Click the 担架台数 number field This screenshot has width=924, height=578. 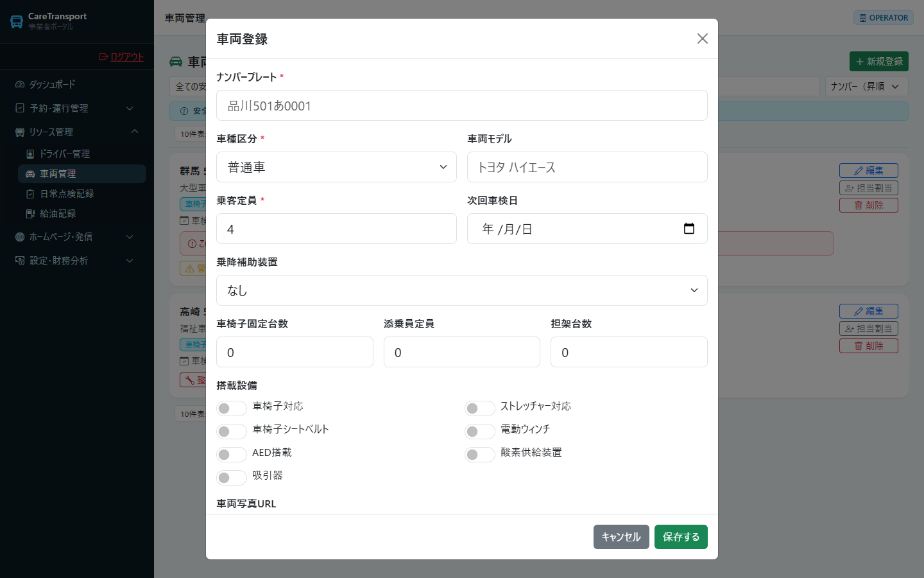click(x=629, y=352)
